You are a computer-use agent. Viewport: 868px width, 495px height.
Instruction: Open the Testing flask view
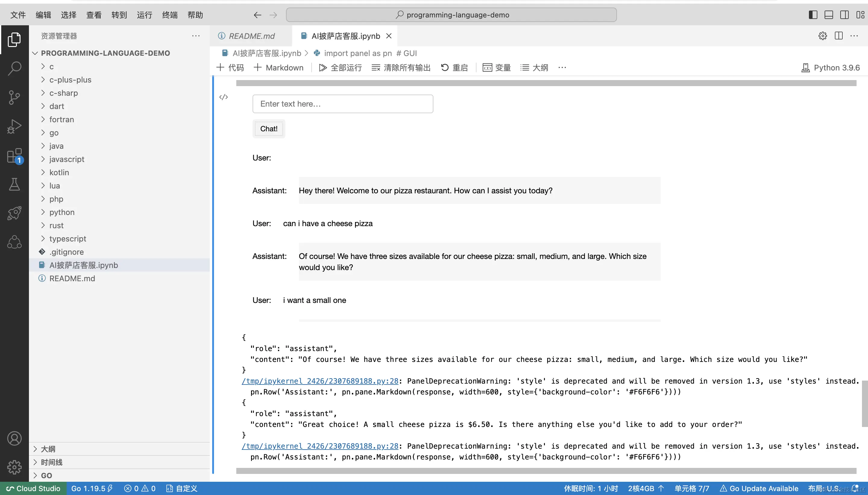tap(14, 184)
